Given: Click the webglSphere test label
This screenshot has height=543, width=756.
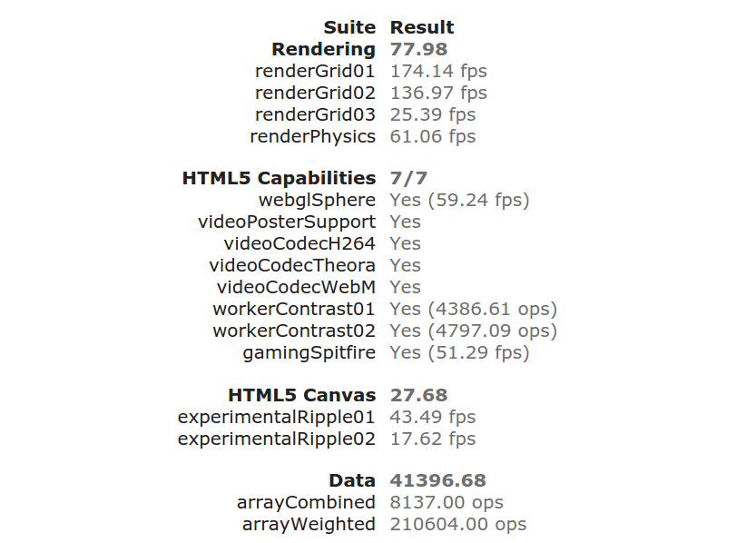Looking at the screenshot, I should (317, 200).
